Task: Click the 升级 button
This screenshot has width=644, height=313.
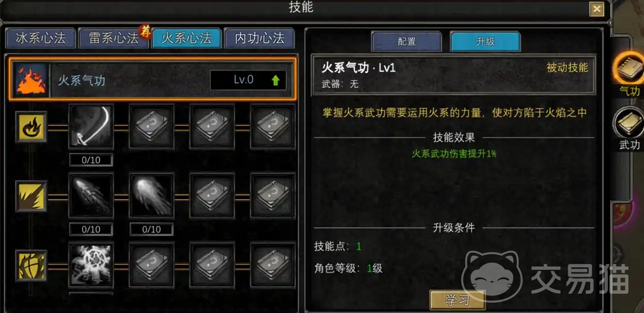Action: tap(485, 42)
